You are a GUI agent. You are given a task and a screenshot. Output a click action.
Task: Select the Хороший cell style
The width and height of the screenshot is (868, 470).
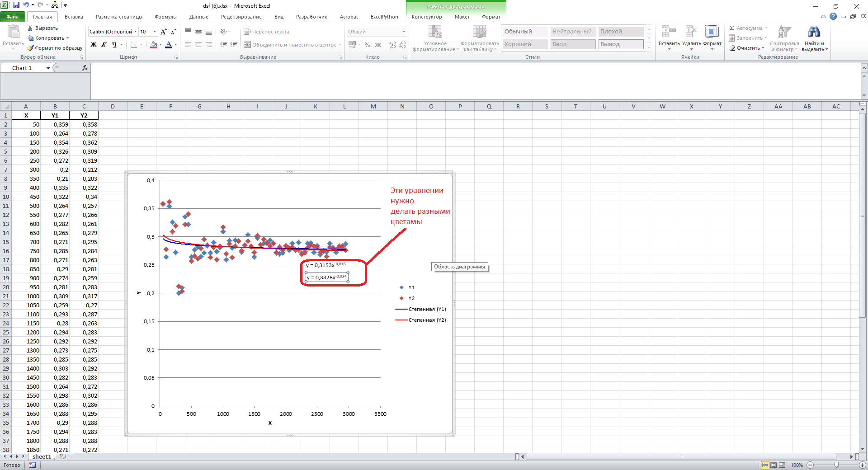point(525,44)
